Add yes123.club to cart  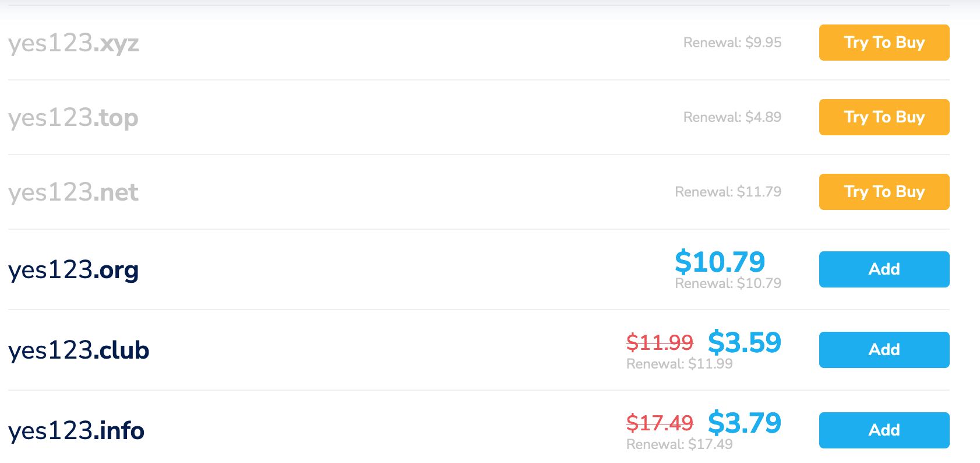click(x=884, y=350)
